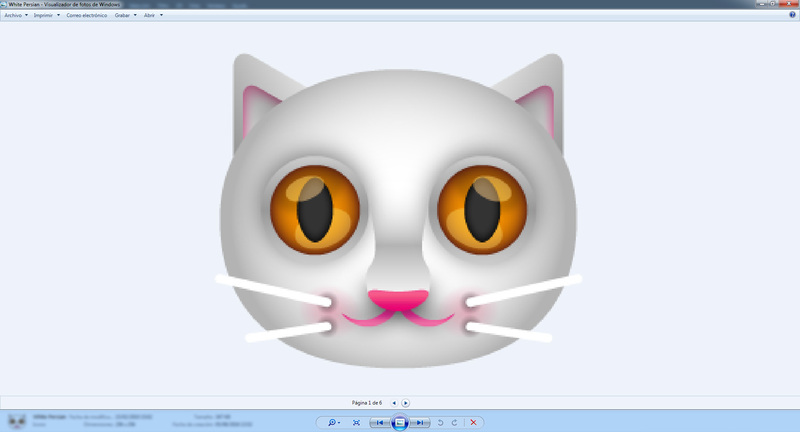The height and width of the screenshot is (432, 800).
Task: Open the Archivo menu
Action: point(13,15)
